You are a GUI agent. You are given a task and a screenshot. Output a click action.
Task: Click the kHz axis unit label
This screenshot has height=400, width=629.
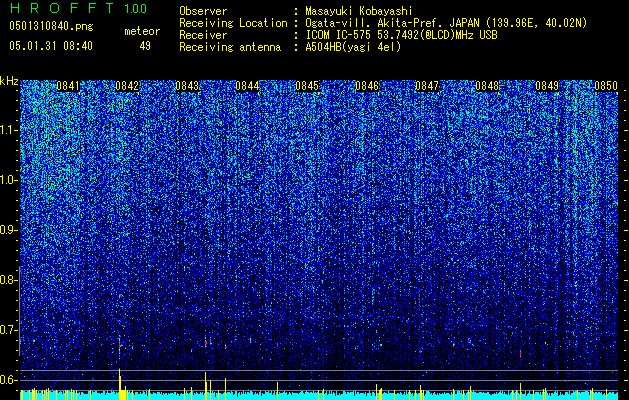(9, 81)
